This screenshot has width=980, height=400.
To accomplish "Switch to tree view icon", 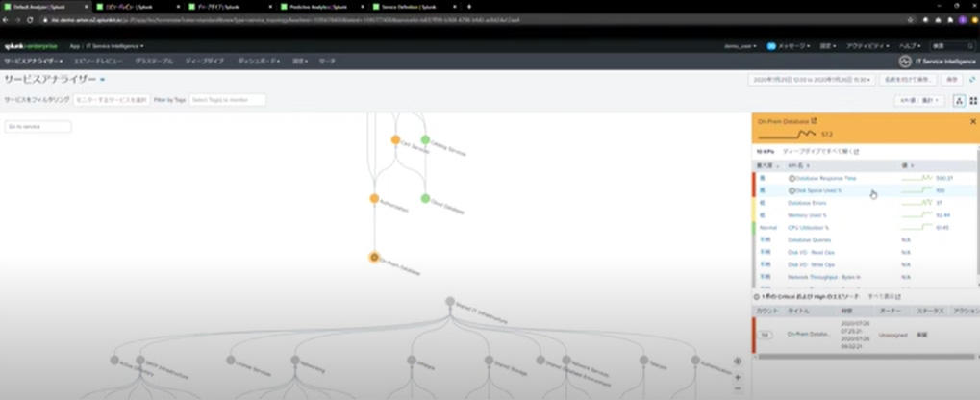I will click(960, 100).
